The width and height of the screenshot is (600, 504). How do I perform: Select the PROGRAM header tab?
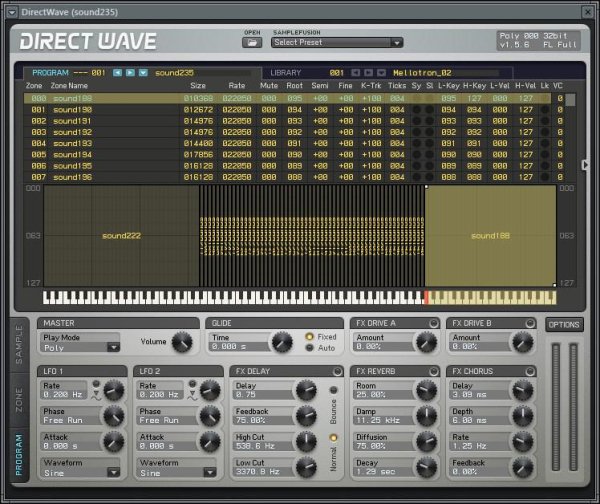50,73
